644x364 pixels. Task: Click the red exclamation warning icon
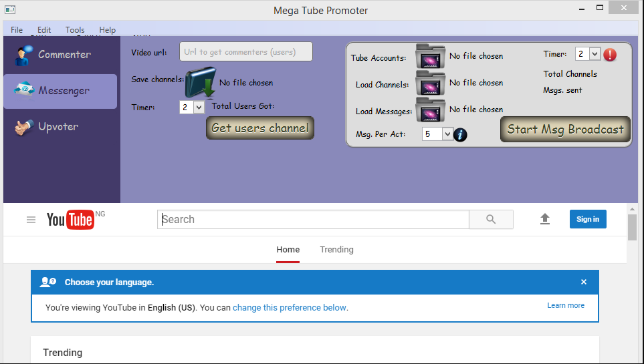pos(610,55)
